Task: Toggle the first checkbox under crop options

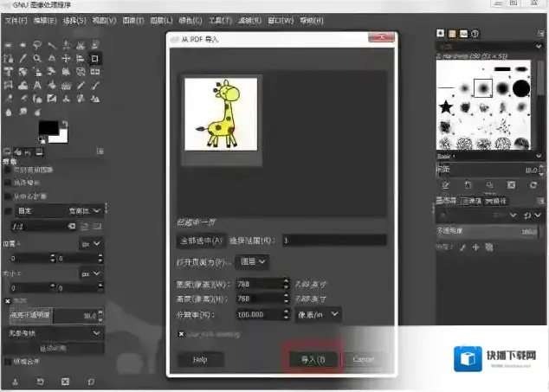Action: pyautogui.click(x=9, y=170)
